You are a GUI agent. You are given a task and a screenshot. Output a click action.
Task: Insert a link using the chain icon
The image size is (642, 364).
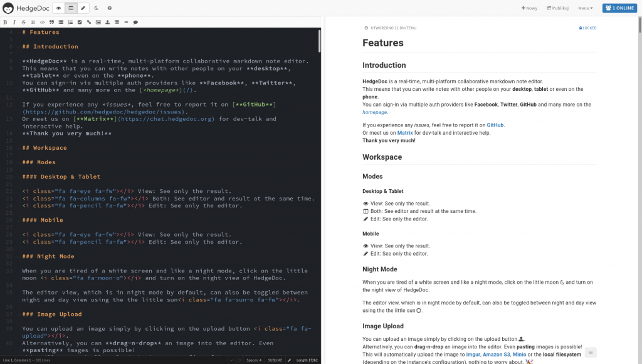tap(89, 22)
